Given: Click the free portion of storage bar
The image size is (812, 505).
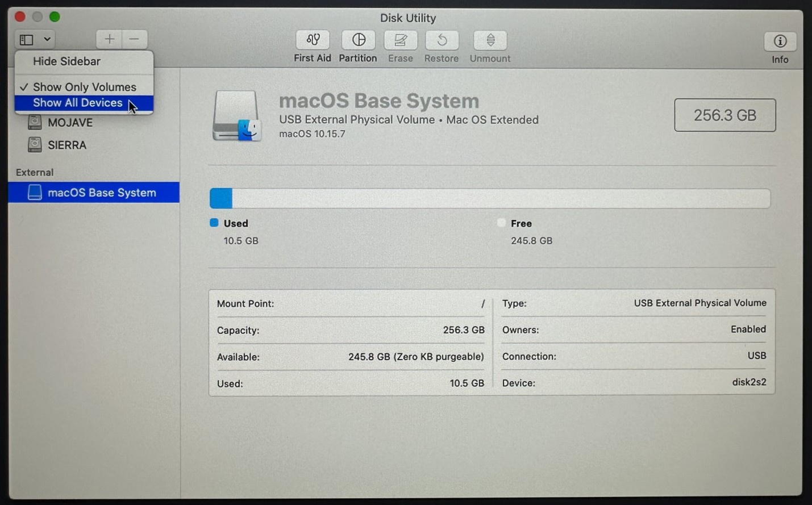Looking at the screenshot, I should pos(501,198).
